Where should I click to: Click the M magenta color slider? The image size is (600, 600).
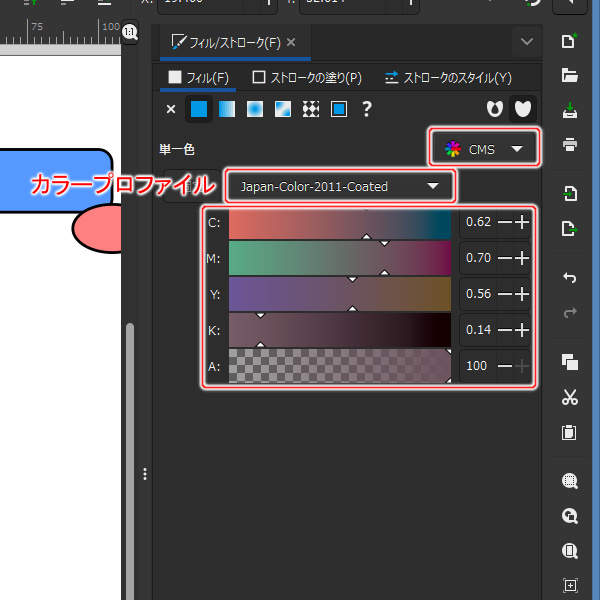340,258
